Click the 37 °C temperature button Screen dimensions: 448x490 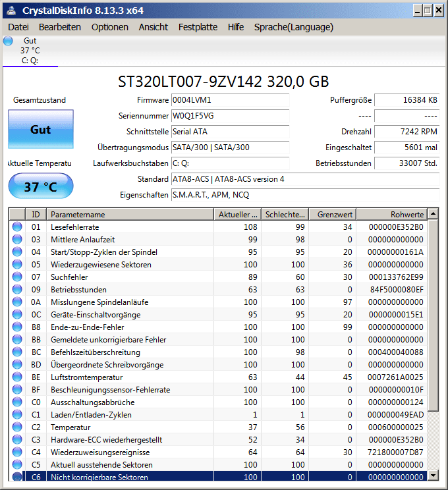[x=41, y=186]
